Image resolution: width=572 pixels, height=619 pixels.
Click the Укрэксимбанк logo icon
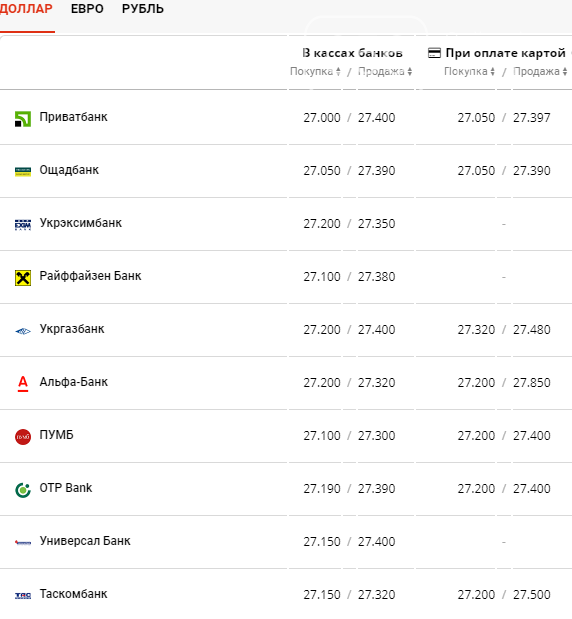click(23, 225)
